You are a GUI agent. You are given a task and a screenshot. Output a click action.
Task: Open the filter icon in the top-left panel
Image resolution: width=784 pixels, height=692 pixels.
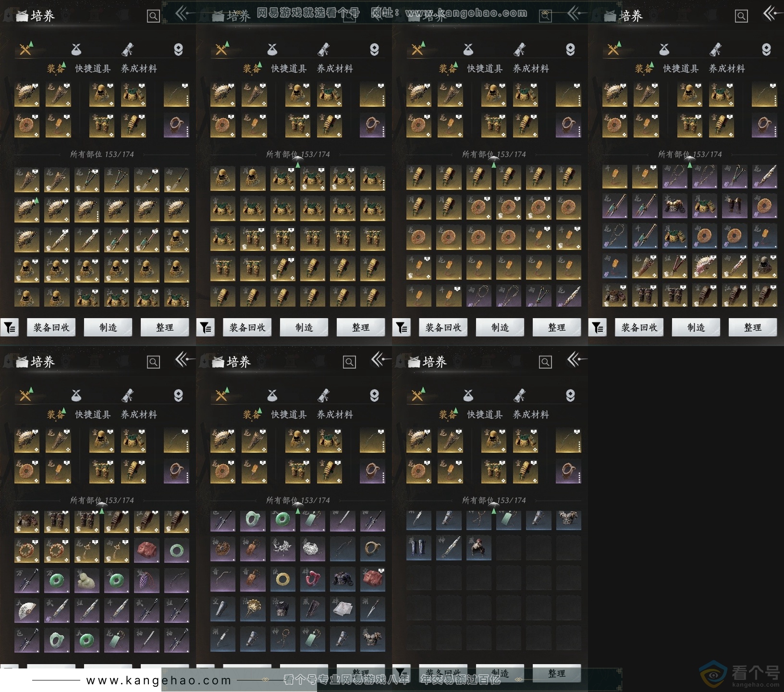pyautogui.click(x=10, y=328)
